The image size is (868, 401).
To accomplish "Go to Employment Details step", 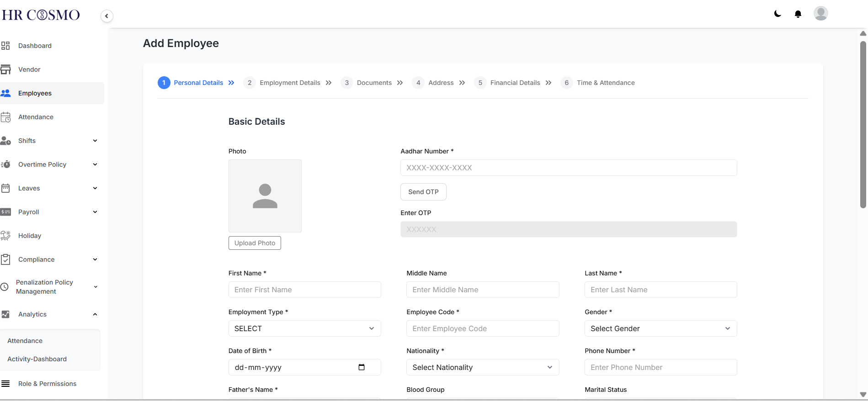I will 290,83.
